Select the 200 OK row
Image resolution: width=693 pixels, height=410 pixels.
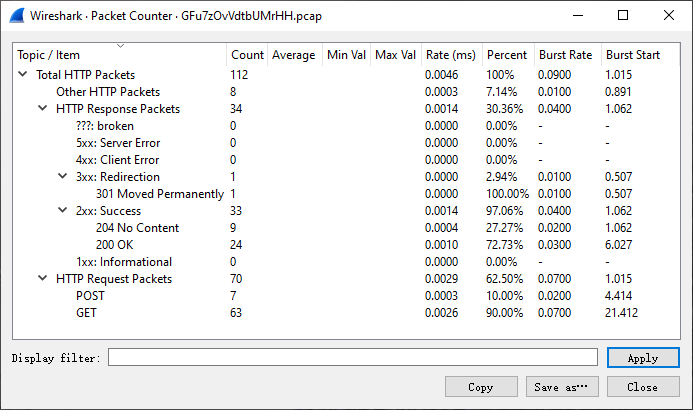click(x=346, y=244)
